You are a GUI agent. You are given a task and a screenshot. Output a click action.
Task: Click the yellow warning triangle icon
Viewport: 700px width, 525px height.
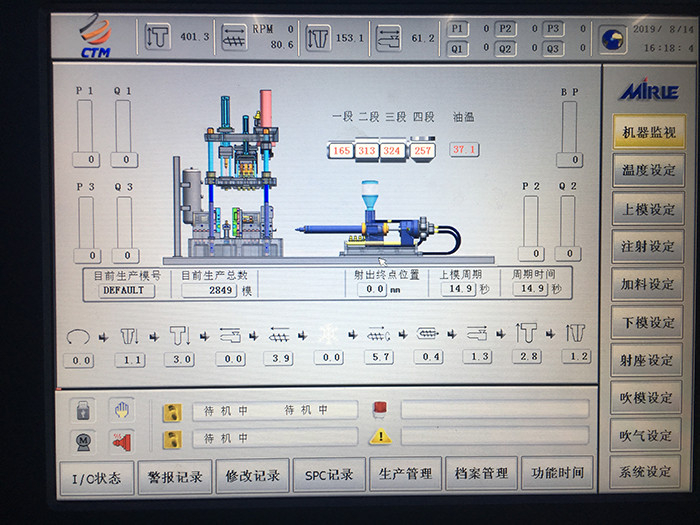[380, 436]
